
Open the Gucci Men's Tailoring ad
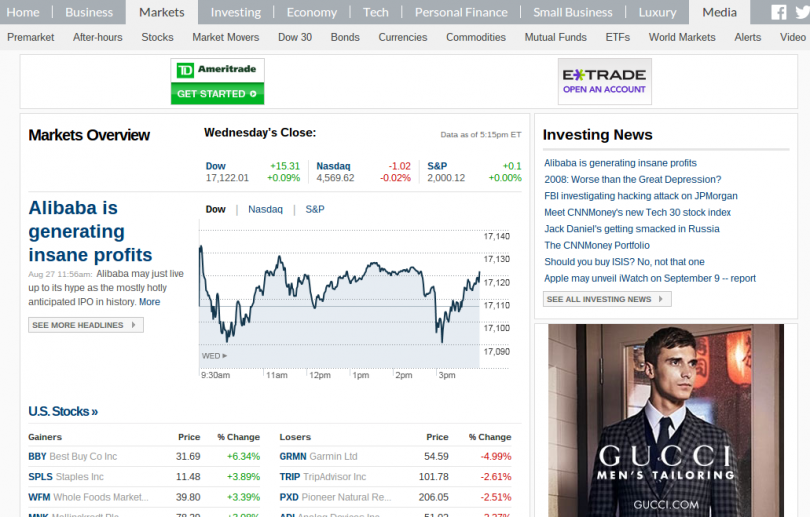[666, 420]
